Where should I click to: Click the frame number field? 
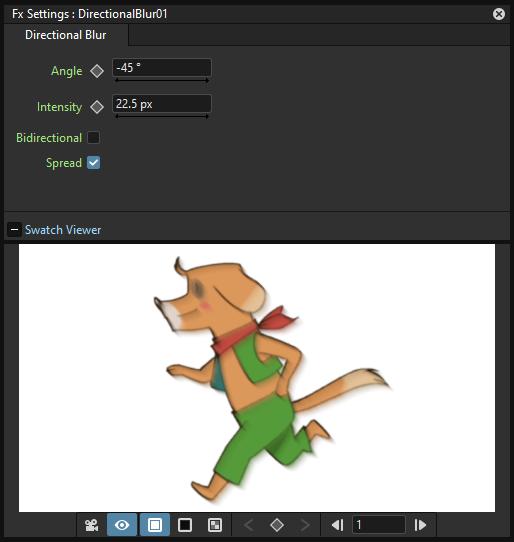tap(379, 525)
